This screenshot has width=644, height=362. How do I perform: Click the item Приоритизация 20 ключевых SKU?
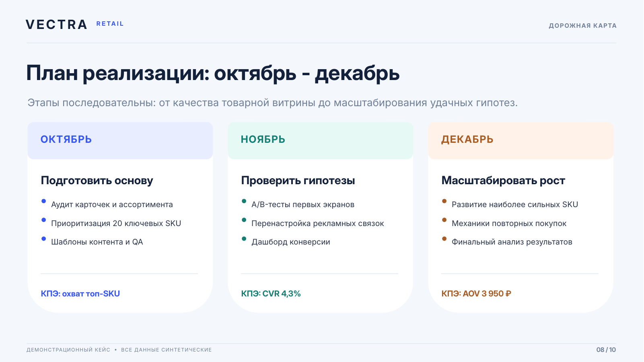(x=116, y=223)
